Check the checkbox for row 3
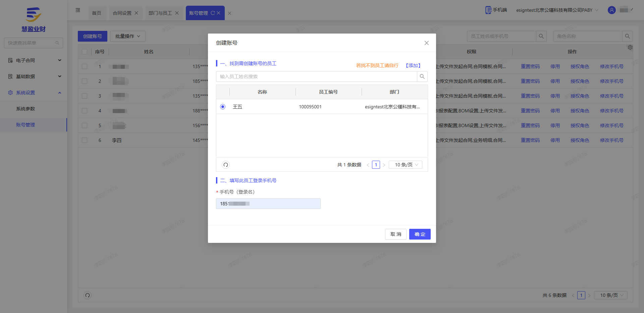Viewport: 644px width, 313px height. click(85, 96)
